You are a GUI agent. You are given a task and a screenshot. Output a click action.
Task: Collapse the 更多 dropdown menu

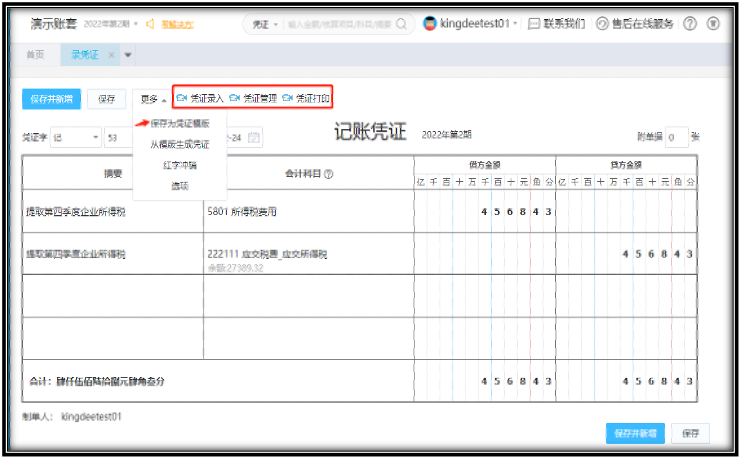click(152, 99)
